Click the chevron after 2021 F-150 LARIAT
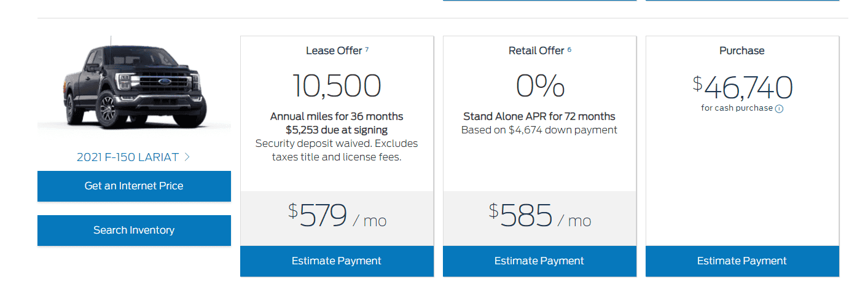 pos(187,157)
